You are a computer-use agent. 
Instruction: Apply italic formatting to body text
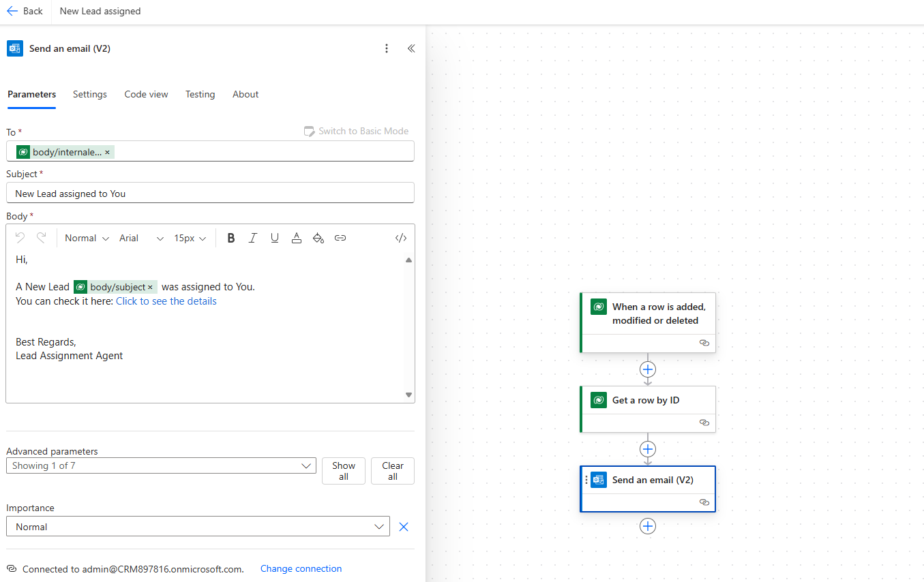click(x=253, y=237)
